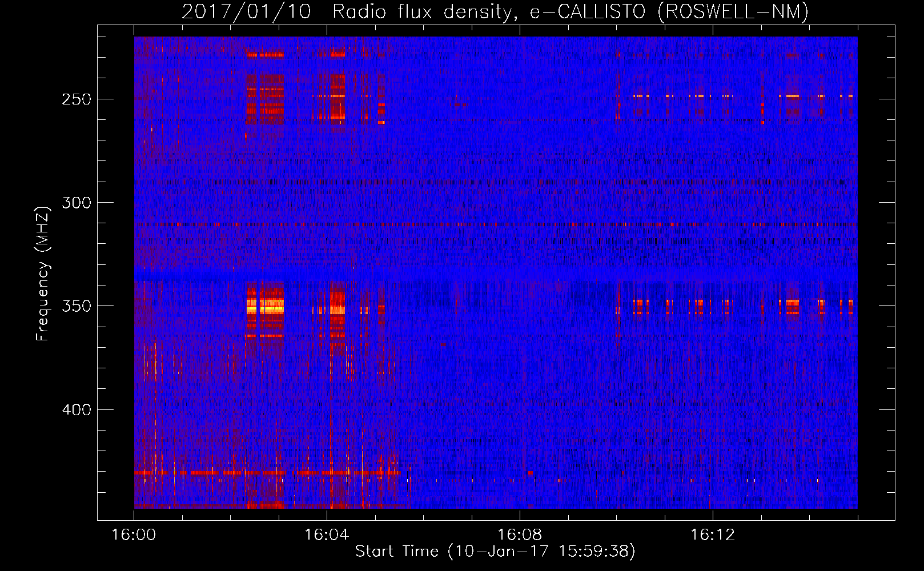This screenshot has width=924, height=571.
Task: Click the 16:08 time tick label
Action: pos(520,535)
